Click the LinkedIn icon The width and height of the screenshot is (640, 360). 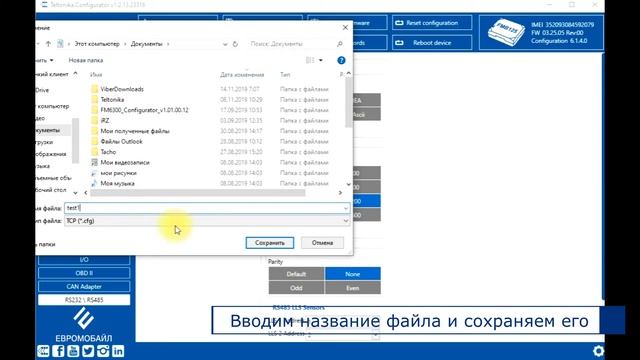(118, 351)
